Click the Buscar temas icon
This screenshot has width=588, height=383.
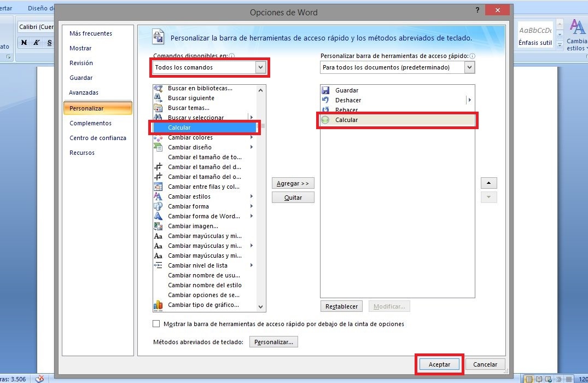point(158,108)
